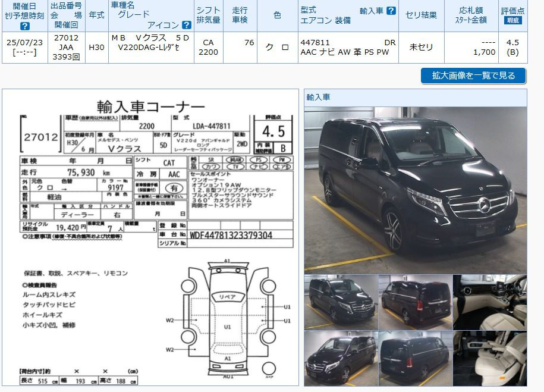Select start price cell 1,700
The height and width of the screenshot is (392, 544).
[471, 48]
